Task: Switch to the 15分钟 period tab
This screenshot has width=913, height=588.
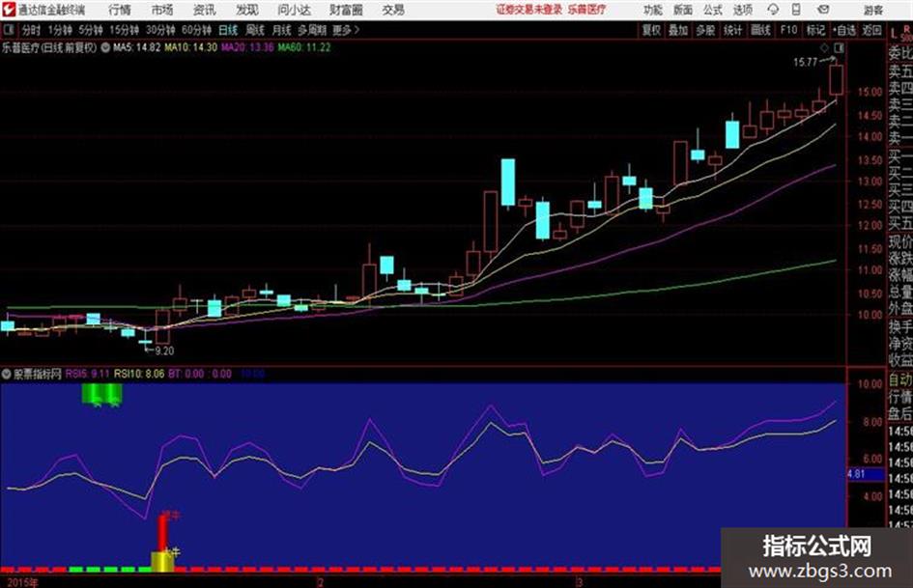Action: (x=124, y=30)
